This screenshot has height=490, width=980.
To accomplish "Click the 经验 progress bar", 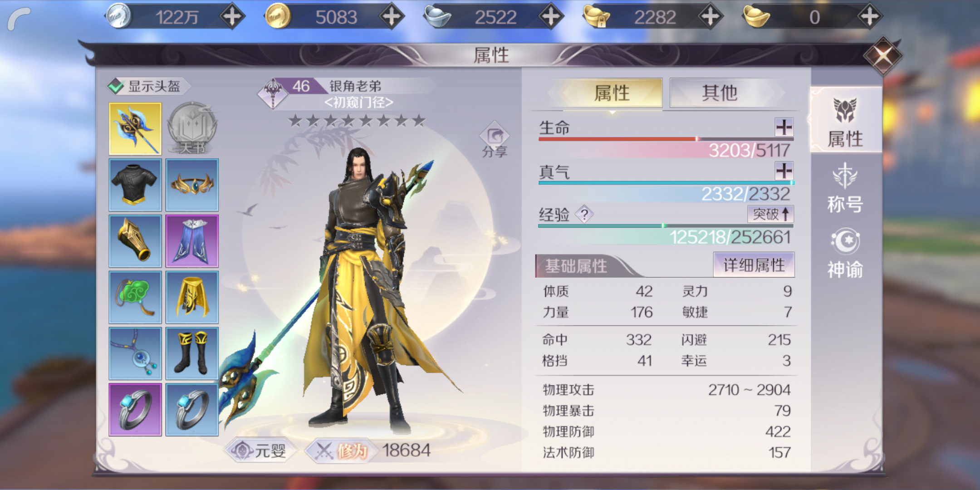I will tap(666, 225).
